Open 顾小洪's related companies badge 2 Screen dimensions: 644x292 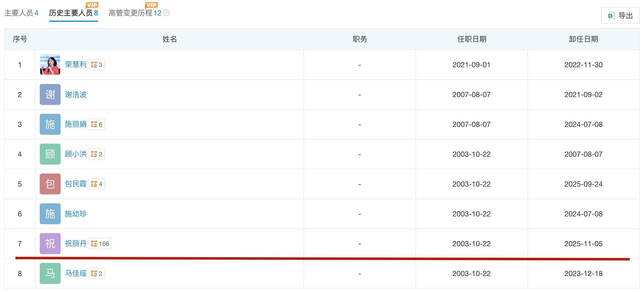[96, 154]
